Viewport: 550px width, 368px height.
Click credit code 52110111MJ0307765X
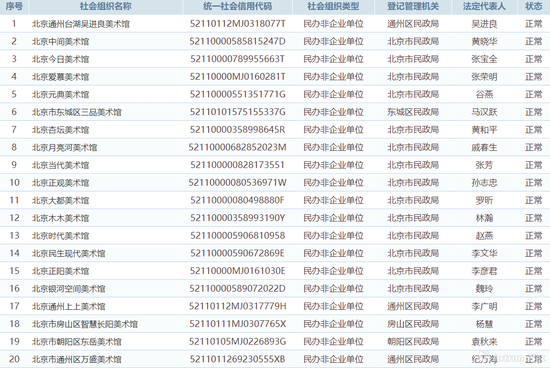click(237, 324)
